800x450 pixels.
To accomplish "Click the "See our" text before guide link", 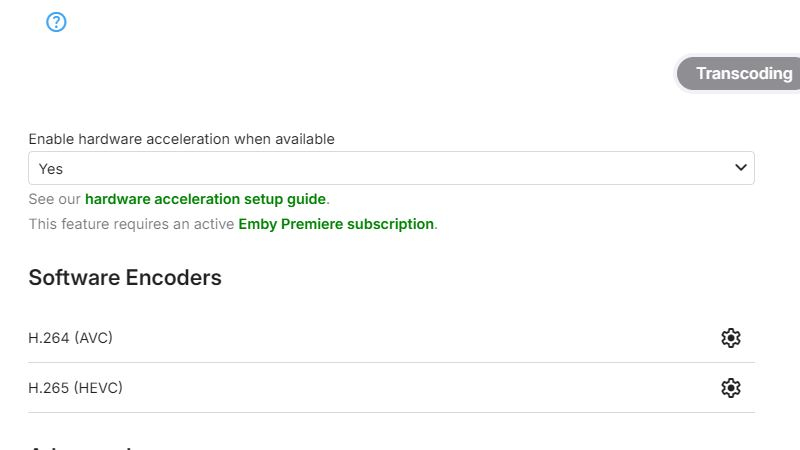I will tap(54, 199).
